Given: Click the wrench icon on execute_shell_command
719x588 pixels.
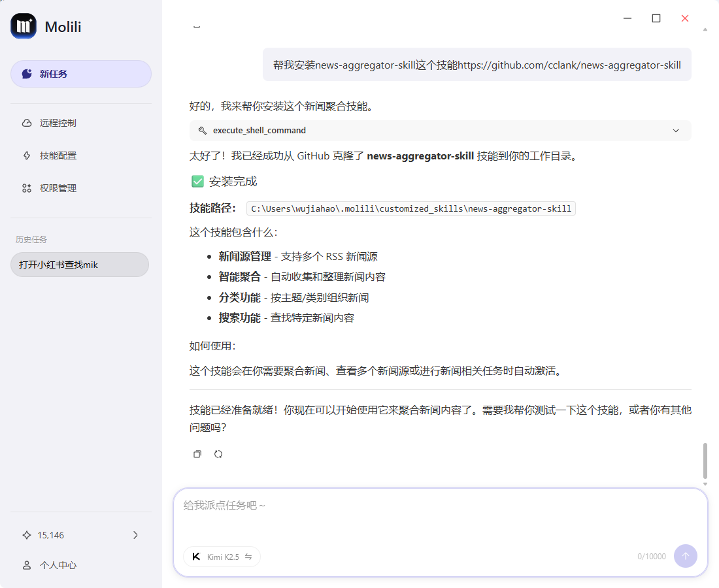Looking at the screenshot, I should 203,131.
